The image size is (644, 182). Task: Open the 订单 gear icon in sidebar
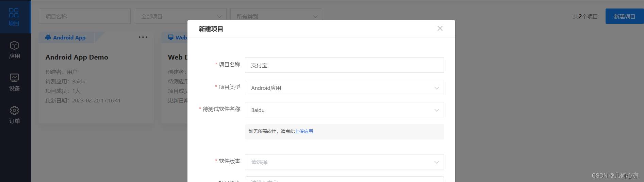click(14, 111)
